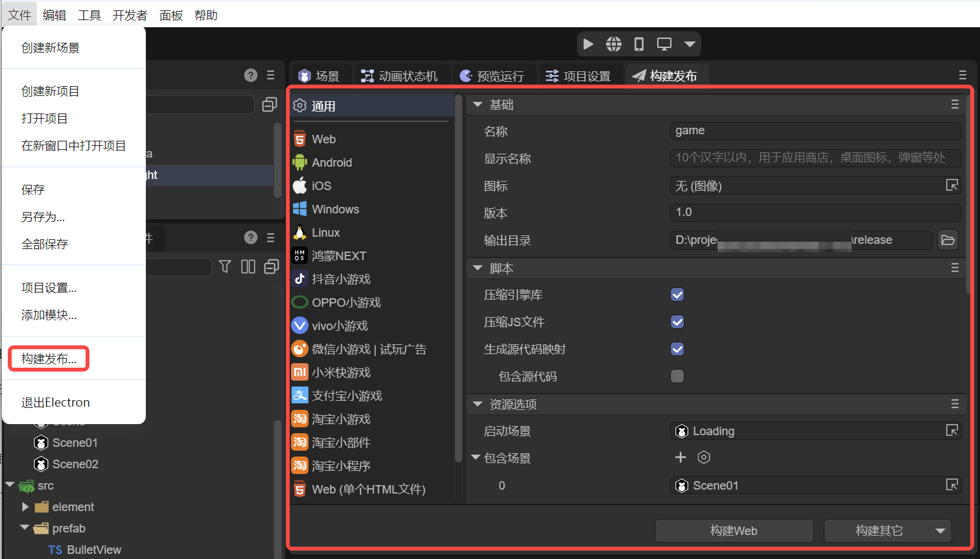Expand the element folder in tree
The width and height of the screenshot is (980, 559).
pos(25,507)
